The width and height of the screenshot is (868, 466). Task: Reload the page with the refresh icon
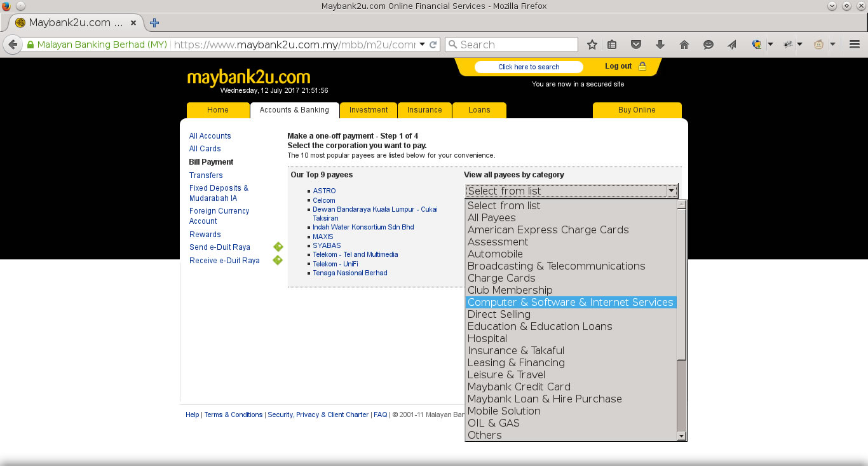[x=433, y=45]
